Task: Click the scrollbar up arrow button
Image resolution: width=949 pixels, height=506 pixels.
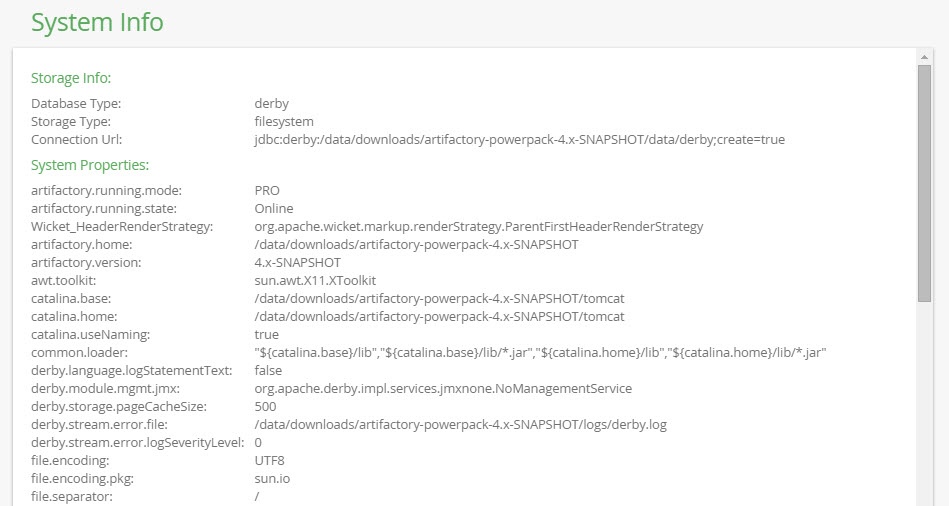Action: [x=925, y=58]
